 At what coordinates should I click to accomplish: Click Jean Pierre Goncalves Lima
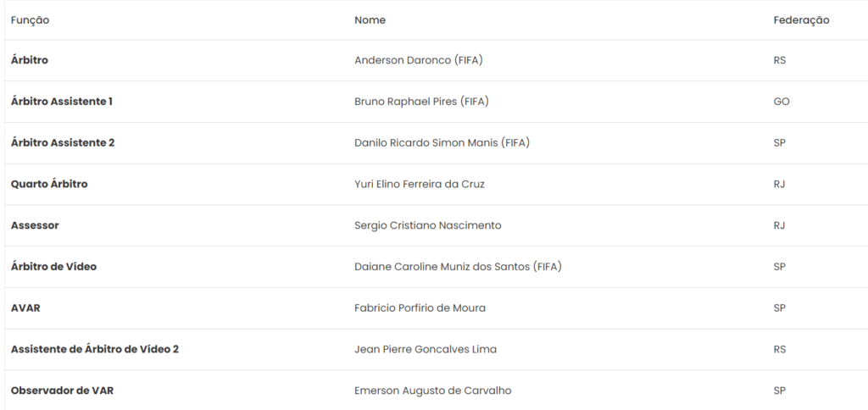425,349
